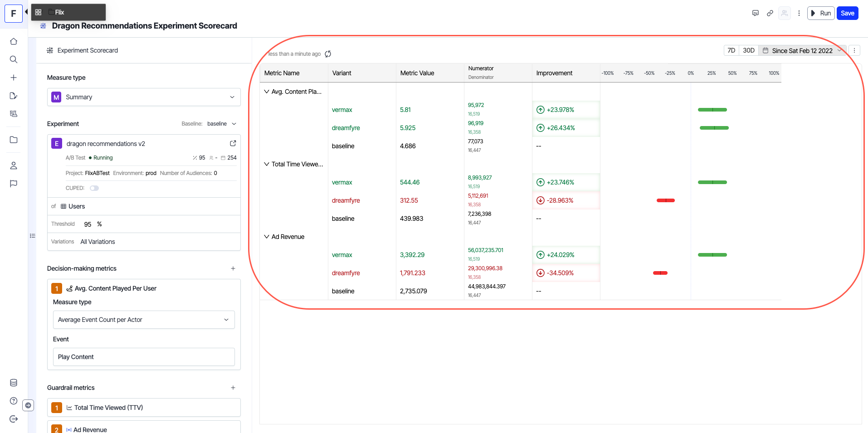The image size is (868, 433).
Task: Open the Baseline selector dropdown
Action: click(x=222, y=124)
